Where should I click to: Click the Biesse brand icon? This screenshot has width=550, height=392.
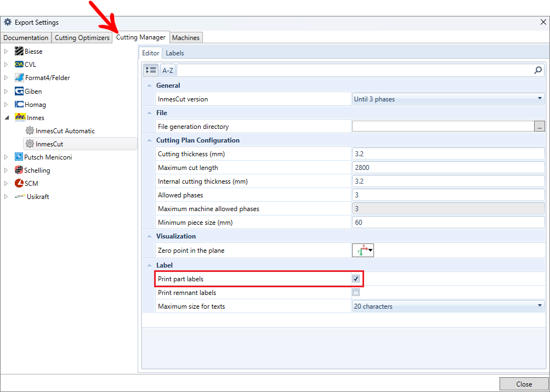point(19,51)
